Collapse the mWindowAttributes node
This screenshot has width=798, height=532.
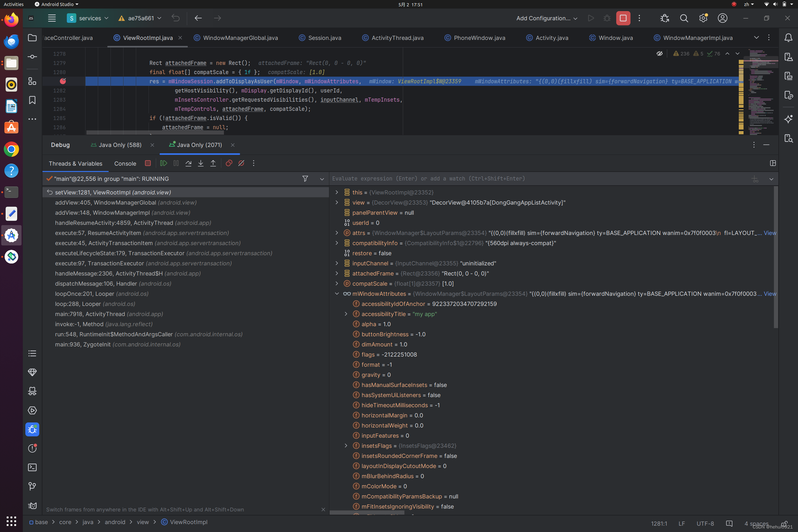(337, 294)
